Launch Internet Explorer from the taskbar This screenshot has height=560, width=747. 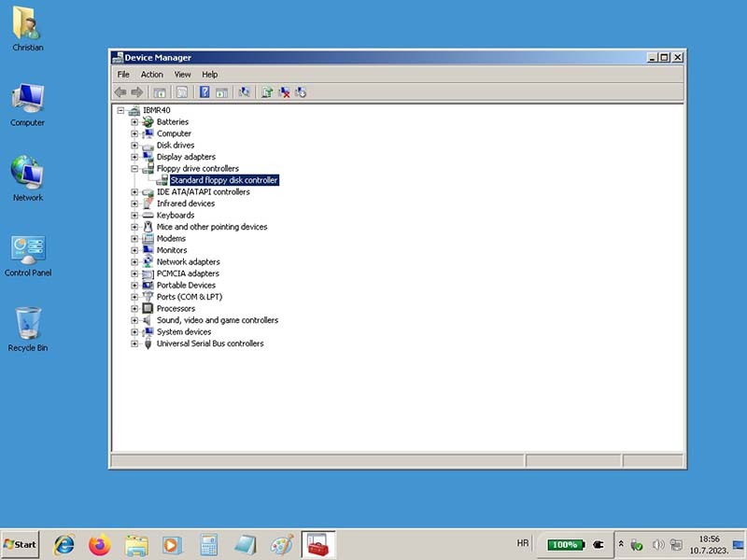click(64, 544)
